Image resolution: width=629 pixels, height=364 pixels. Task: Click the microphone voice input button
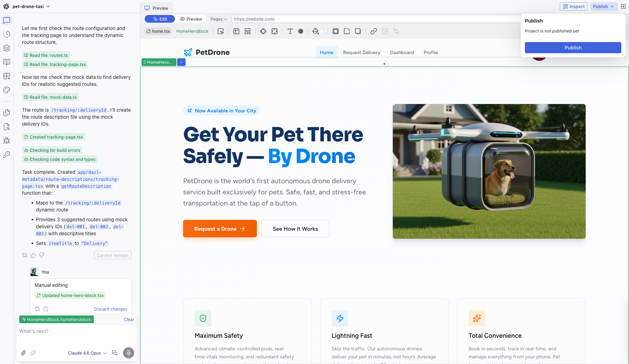pyautogui.click(x=128, y=353)
